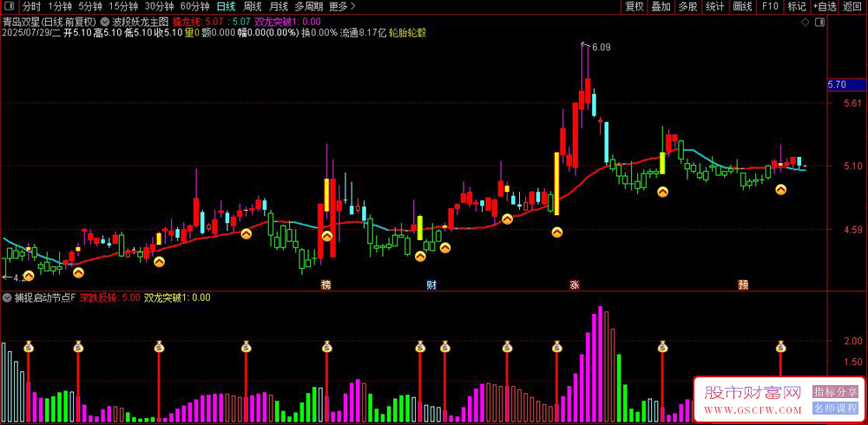Click the last up-arrow buy signal
Viewport: 868px width, 425px height.
coord(780,190)
